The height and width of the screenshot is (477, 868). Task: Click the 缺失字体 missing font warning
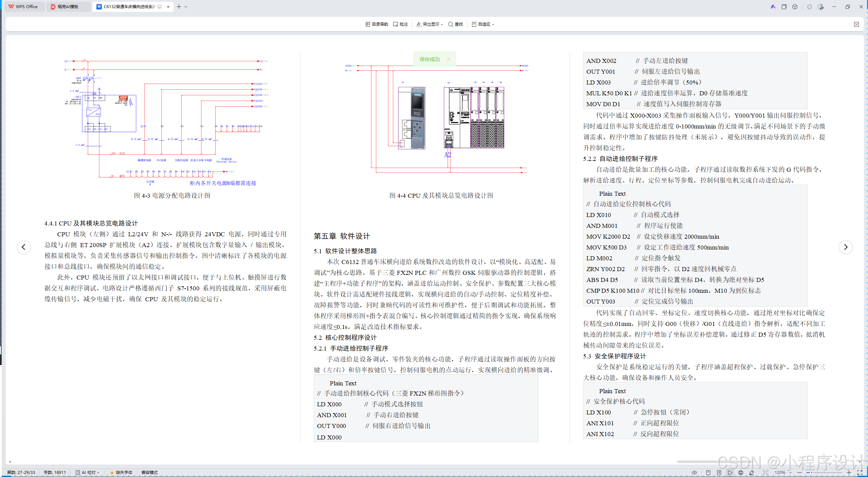[x=121, y=472]
